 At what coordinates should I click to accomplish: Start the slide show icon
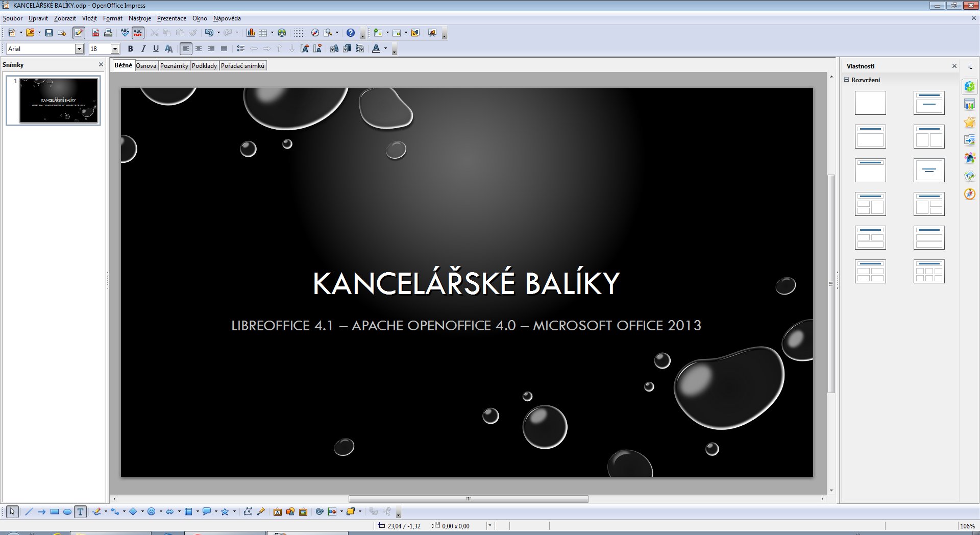point(432,33)
